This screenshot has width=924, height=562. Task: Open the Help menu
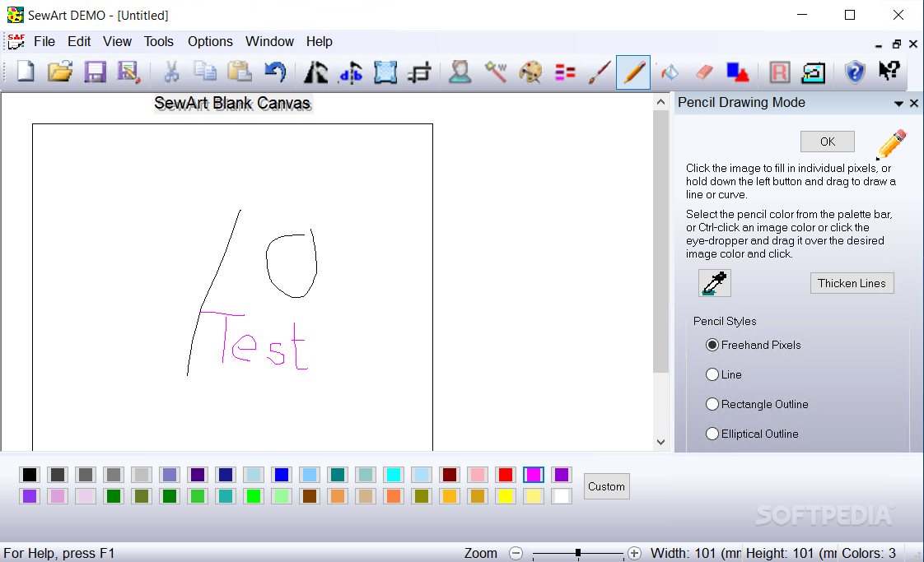[319, 41]
